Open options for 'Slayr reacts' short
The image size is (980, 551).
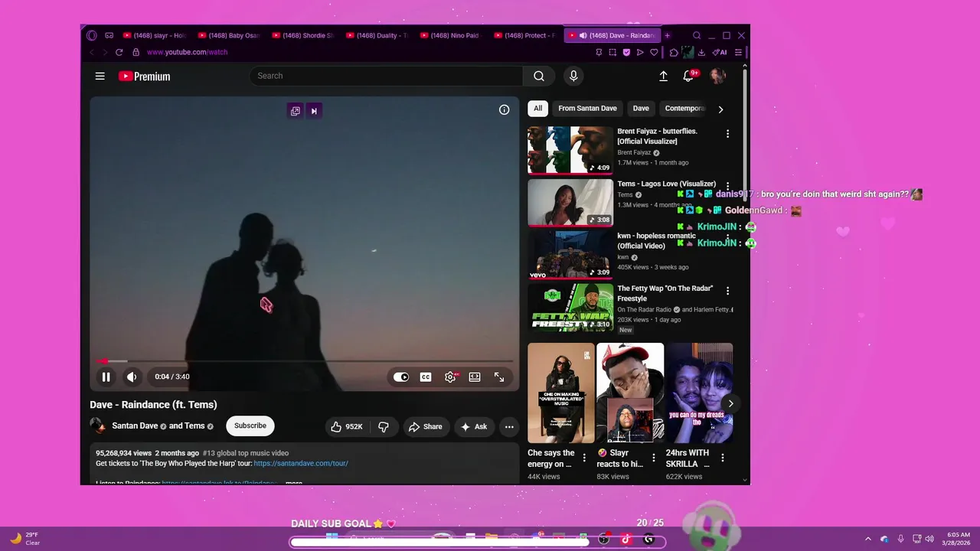pyautogui.click(x=653, y=458)
